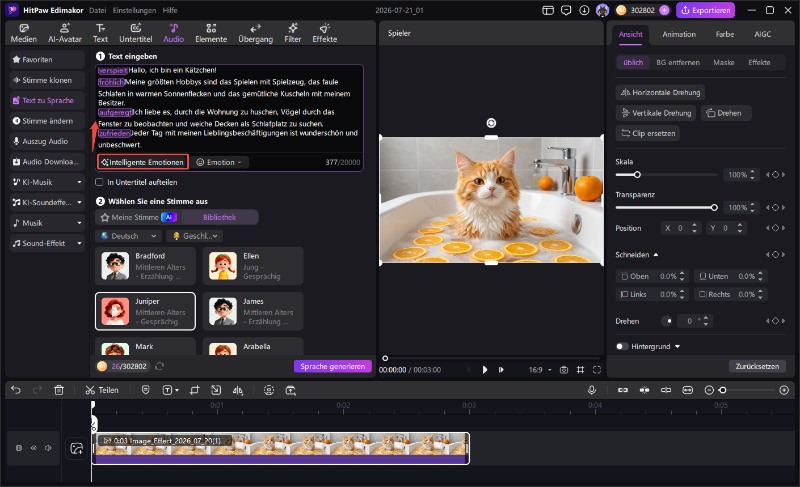The image size is (800, 487).
Task: Open the Hilfe menu
Action: (x=170, y=10)
